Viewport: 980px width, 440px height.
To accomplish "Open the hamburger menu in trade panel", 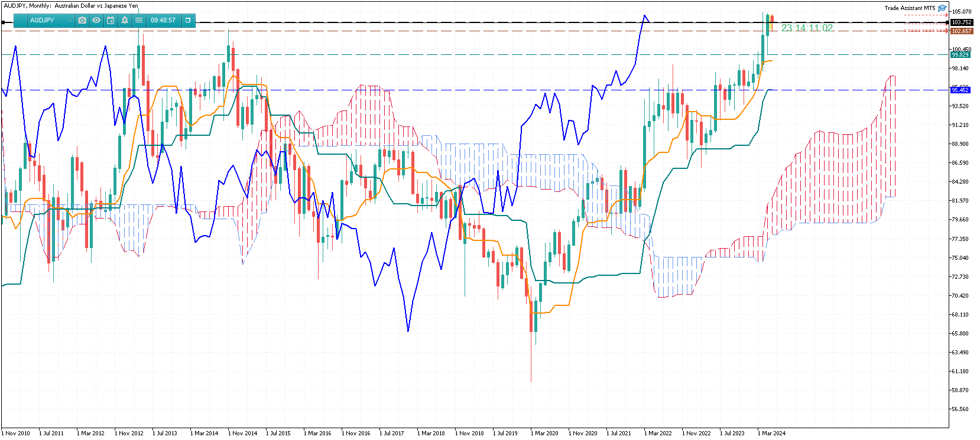I will [139, 20].
